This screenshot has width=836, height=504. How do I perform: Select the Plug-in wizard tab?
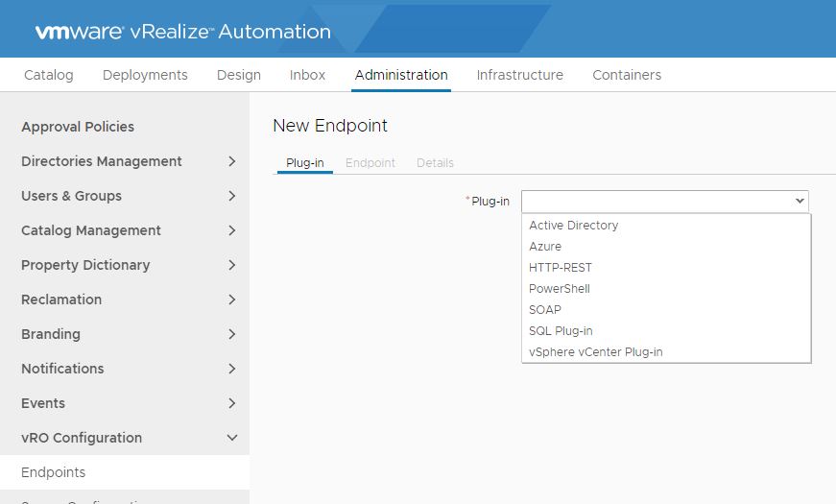point(305,162)
